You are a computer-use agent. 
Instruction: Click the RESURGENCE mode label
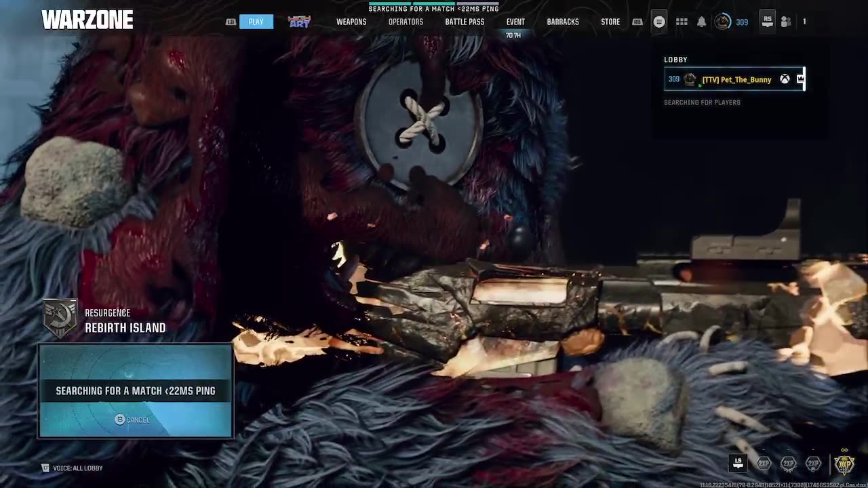107,313
